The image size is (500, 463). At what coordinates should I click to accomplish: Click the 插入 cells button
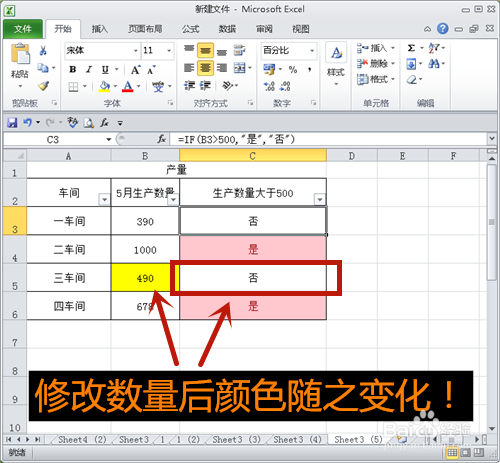(376, 48)
